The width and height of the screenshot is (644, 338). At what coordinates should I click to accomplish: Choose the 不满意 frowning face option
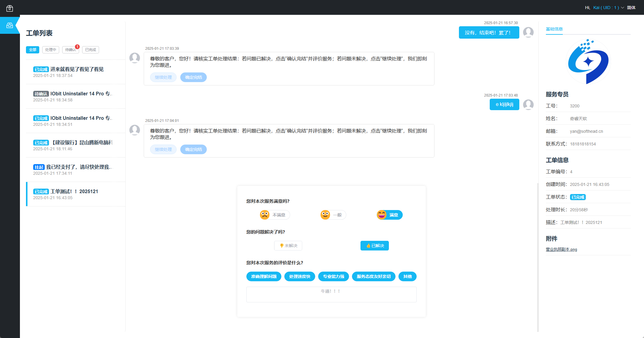coord(274,215)
